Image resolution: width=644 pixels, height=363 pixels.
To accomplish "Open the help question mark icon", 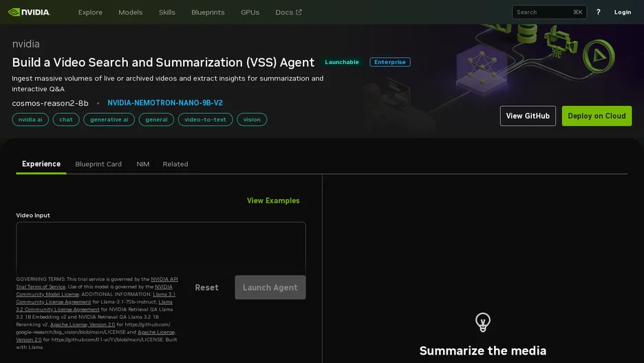I will 598,12.
